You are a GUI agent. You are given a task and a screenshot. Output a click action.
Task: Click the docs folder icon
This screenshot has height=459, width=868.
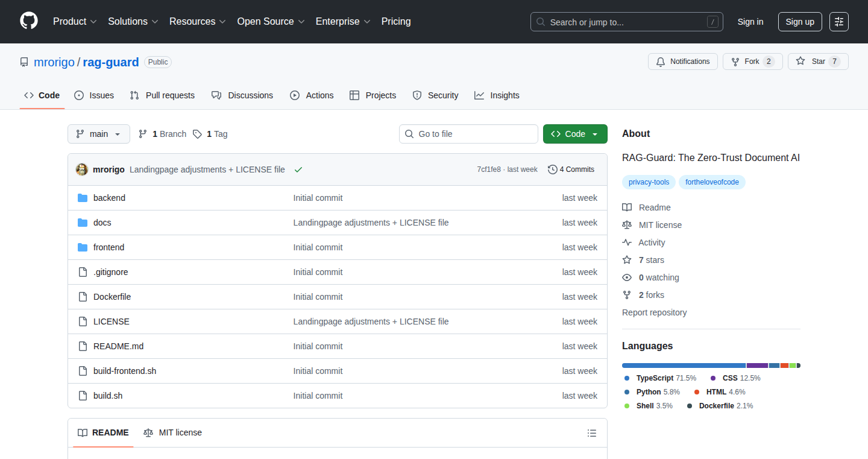click(83, 223)
